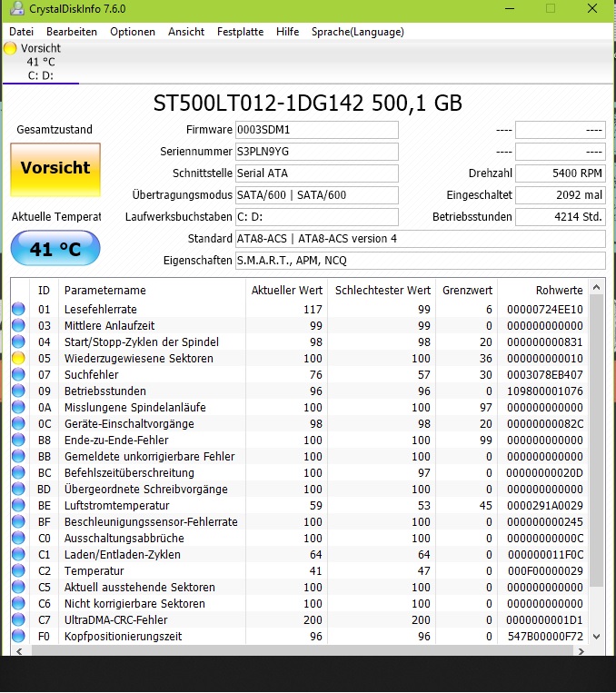The image size is (616, 693).
Task: Click the status icon for Gemeldete unkorrigierbare Fehler
Action: pyautogui.click(x=18, y=456)
